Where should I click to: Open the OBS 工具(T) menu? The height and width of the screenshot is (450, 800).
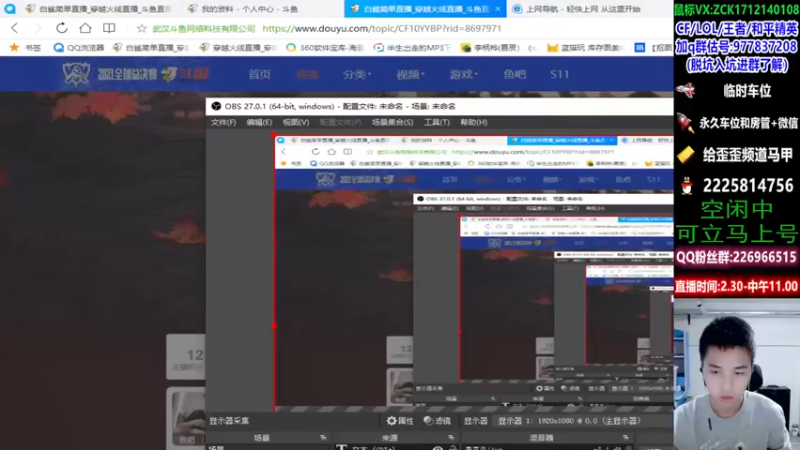coord(437,122)
